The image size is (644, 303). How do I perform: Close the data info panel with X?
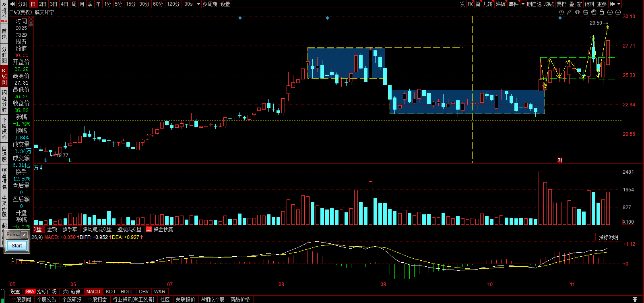(x=31, y=19)
